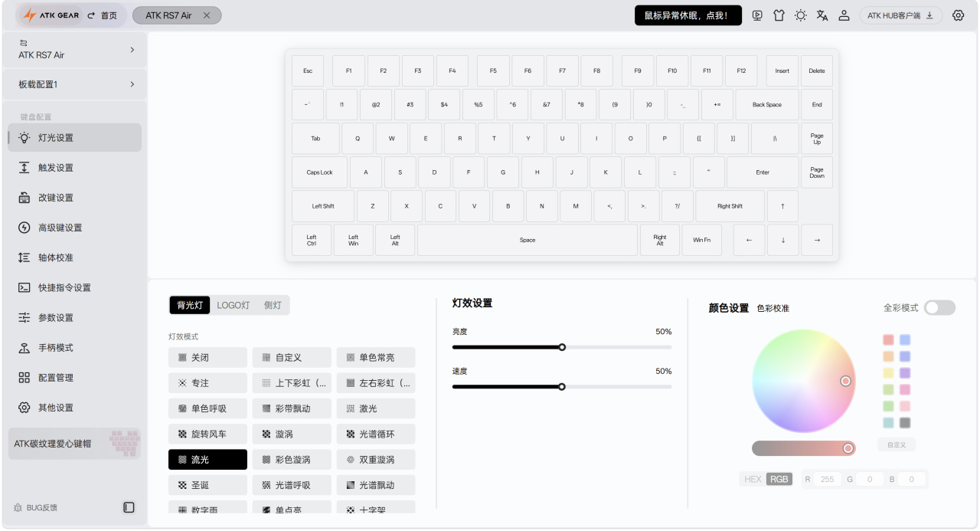The height and width of the screenshot is (531, 980).
Task: Choose the 双重漩涡 lighting mode
Action: point(376,460)
